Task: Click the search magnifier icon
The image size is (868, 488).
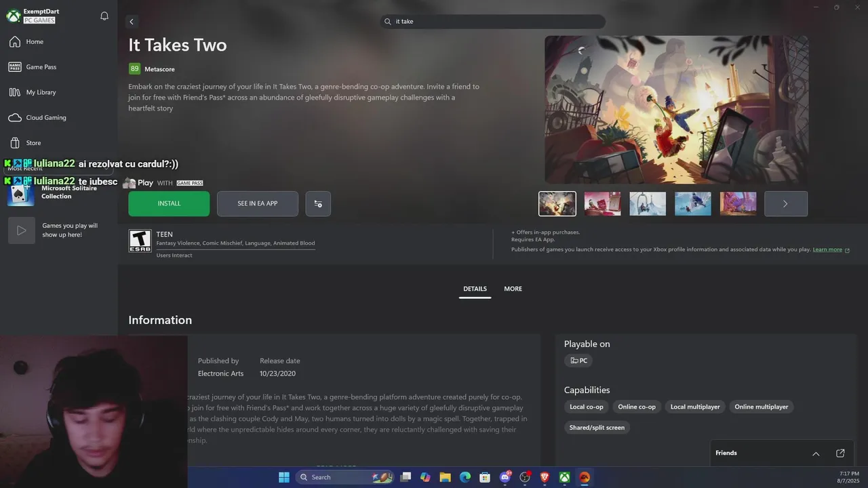Action: [x=388, y=22]
